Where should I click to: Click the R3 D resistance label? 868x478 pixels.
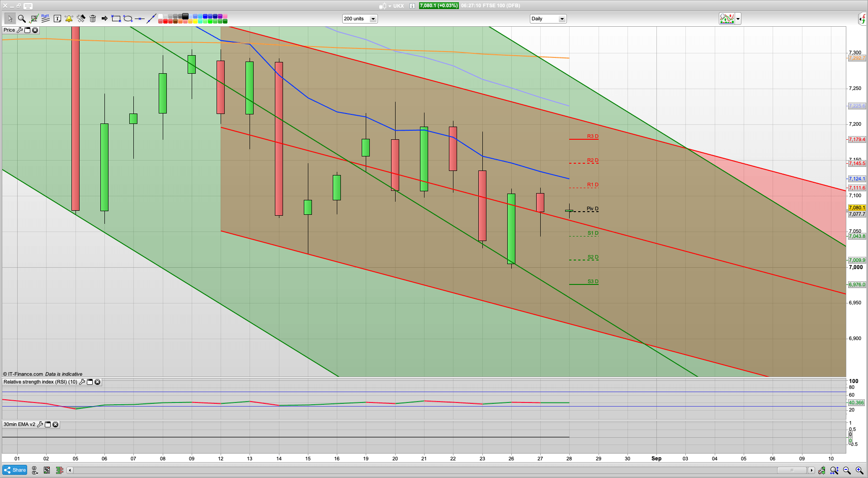(x=593, y=136)
